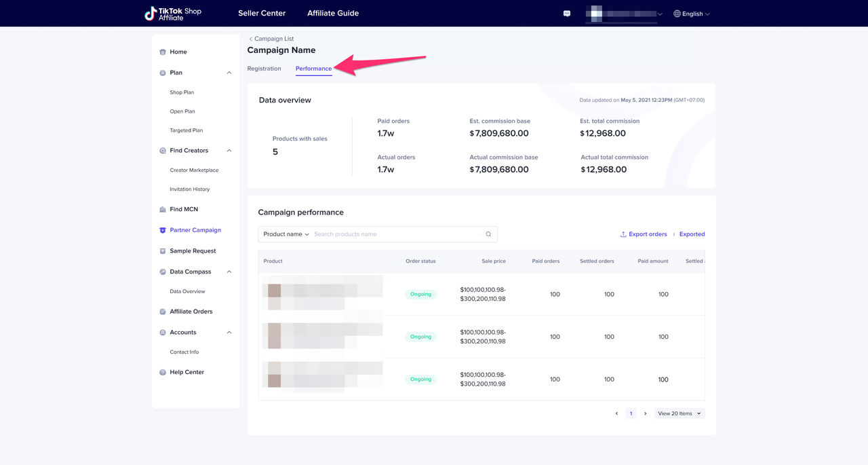
Task: Click the Partner Campaign shield icon
Action: click(163, 231)
